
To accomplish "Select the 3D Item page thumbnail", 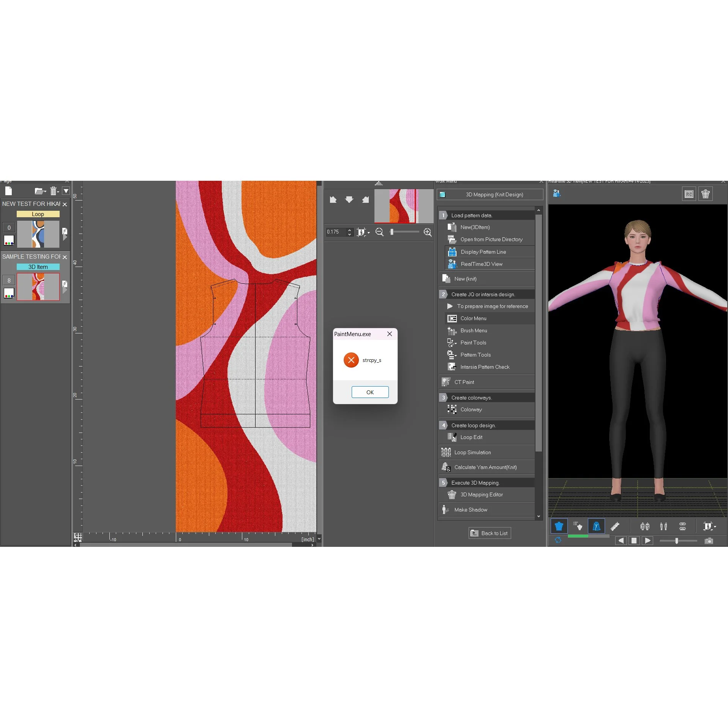I will (x=38, y=287).
